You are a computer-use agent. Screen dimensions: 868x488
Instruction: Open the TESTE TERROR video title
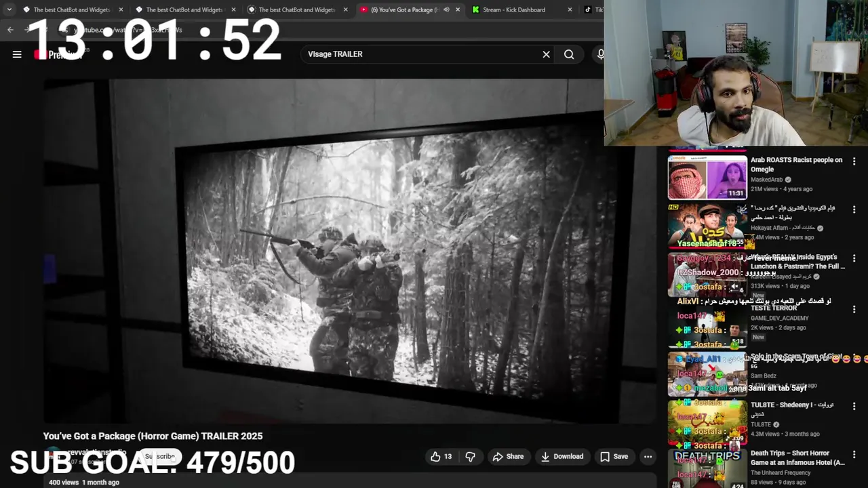tap(774, 308)
